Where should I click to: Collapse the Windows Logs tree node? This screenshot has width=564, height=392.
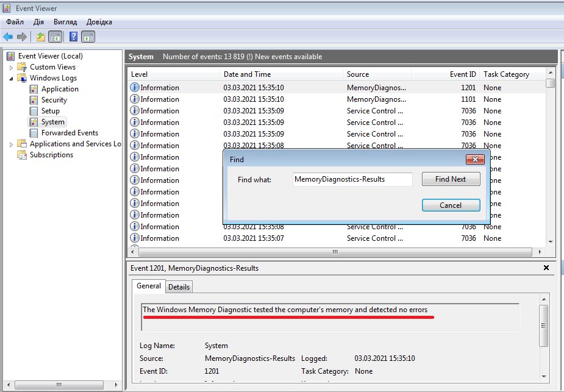[11, 78]
